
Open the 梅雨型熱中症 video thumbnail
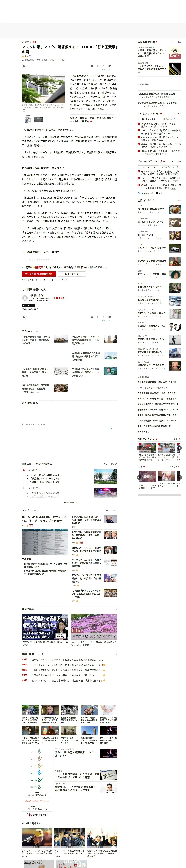tap(45, 627)
